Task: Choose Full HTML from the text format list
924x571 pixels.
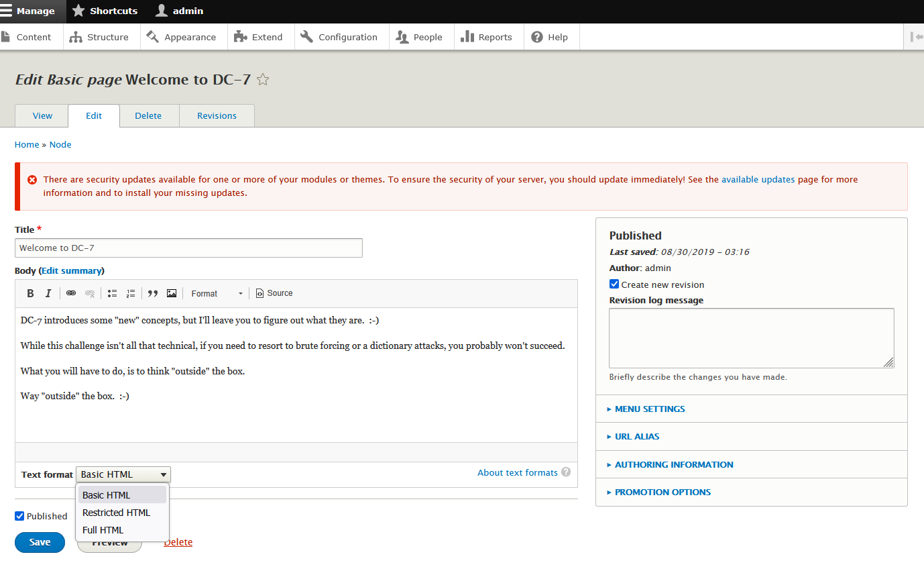Action: [103, 530]
